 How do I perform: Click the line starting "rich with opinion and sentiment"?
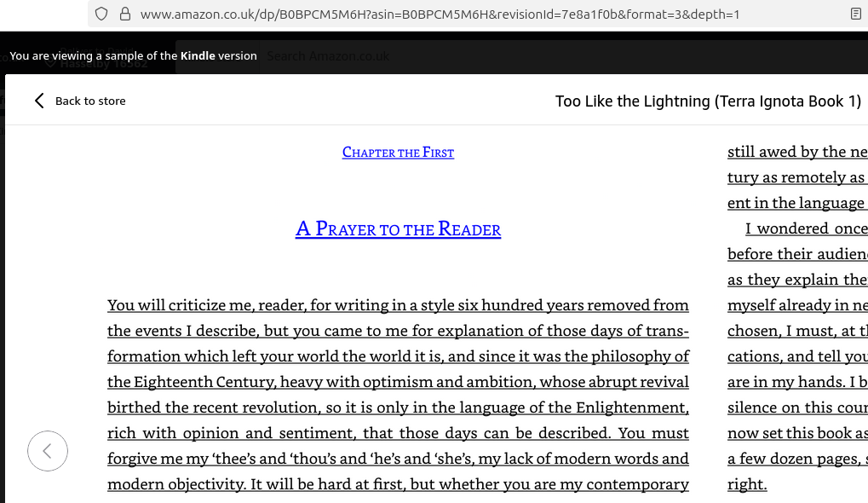click(x=398, y=433)
